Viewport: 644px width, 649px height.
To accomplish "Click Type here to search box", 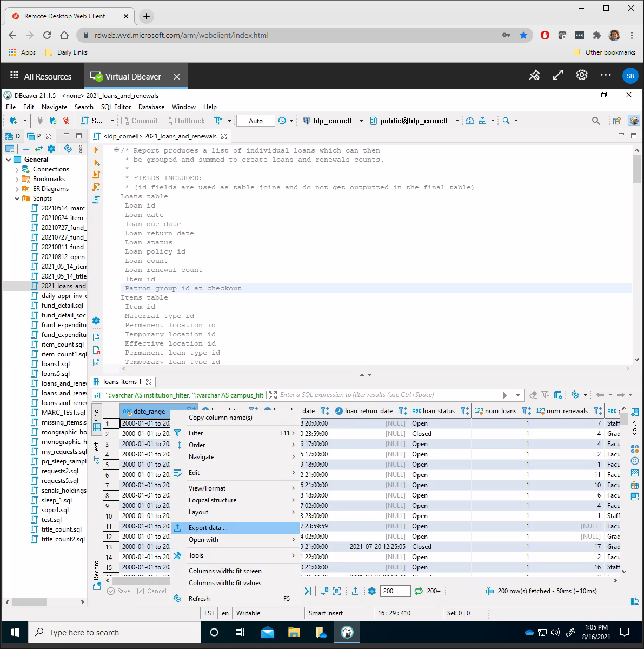I will (x=115, y=632).
